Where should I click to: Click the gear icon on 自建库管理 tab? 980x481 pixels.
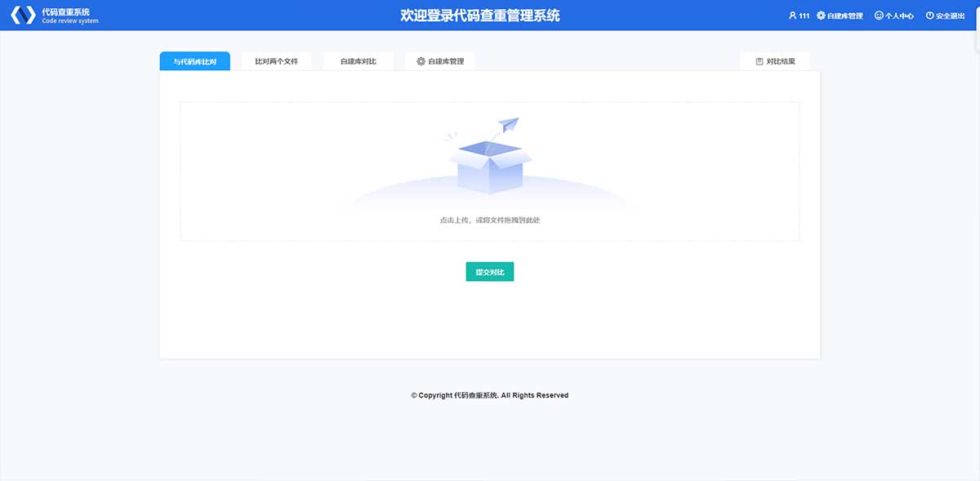click(x=421, y=61)
